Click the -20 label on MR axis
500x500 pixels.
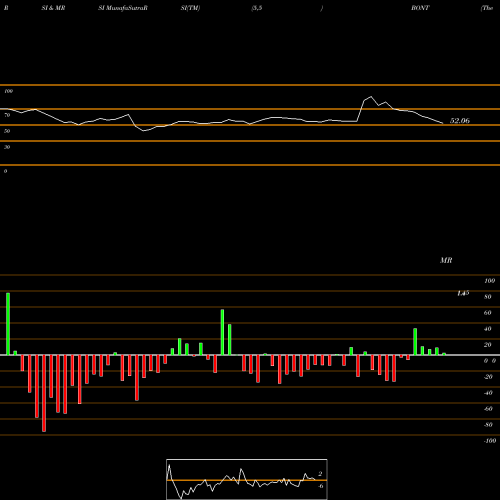click(488, 377)
